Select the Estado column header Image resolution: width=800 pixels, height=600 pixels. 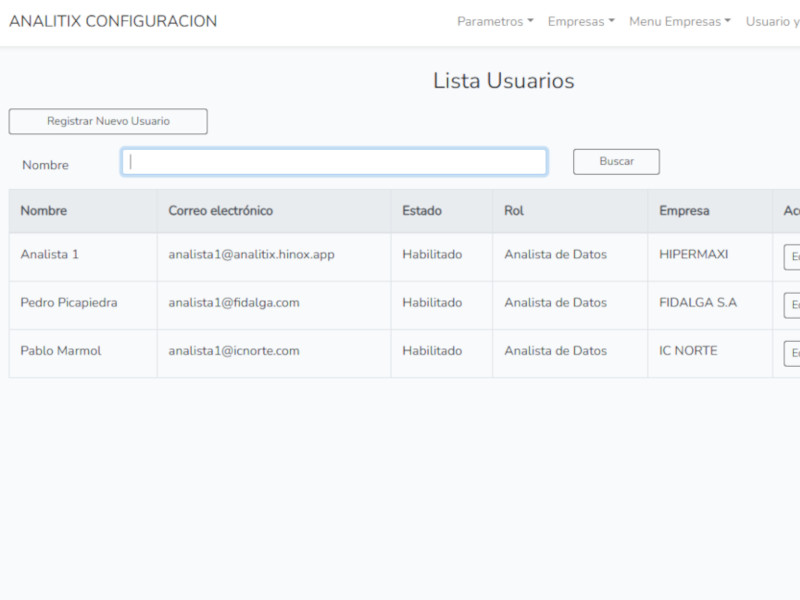pos(421,211)
